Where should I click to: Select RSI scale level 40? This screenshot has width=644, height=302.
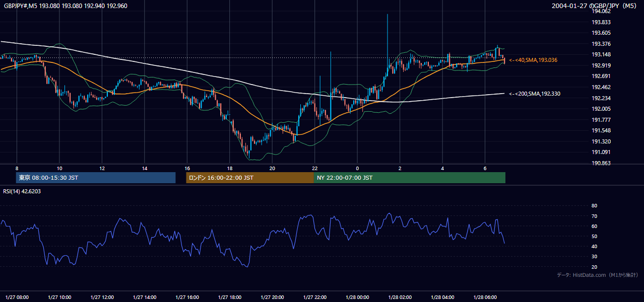click(x=594, y=247)
